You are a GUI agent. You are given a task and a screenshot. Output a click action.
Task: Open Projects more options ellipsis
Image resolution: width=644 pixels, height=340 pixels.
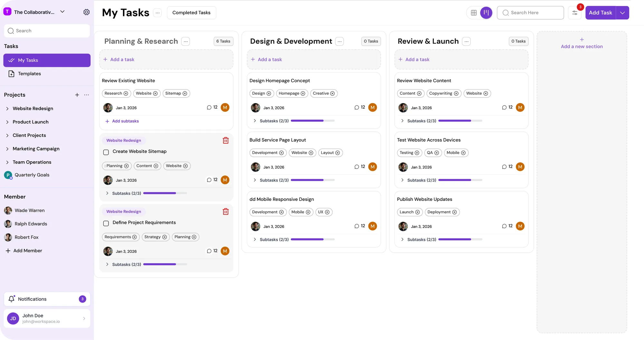87,95
